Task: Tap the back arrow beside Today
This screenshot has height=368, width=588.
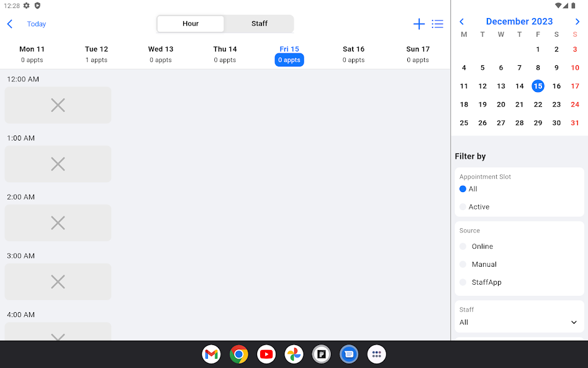Action: click(x=9, y=24)
